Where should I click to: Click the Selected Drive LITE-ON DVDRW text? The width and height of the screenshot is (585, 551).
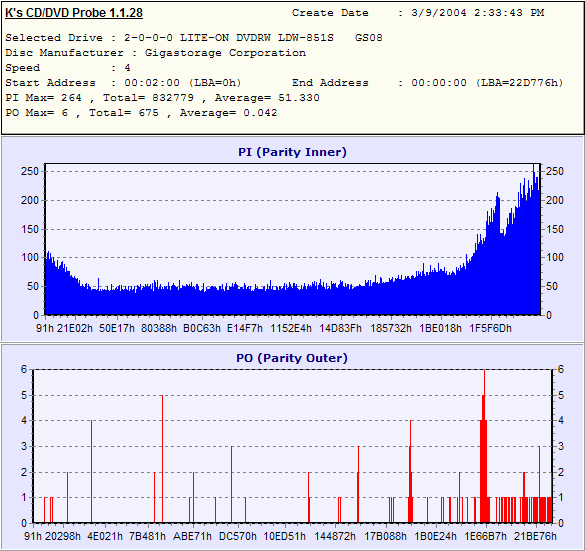[194, 38]
